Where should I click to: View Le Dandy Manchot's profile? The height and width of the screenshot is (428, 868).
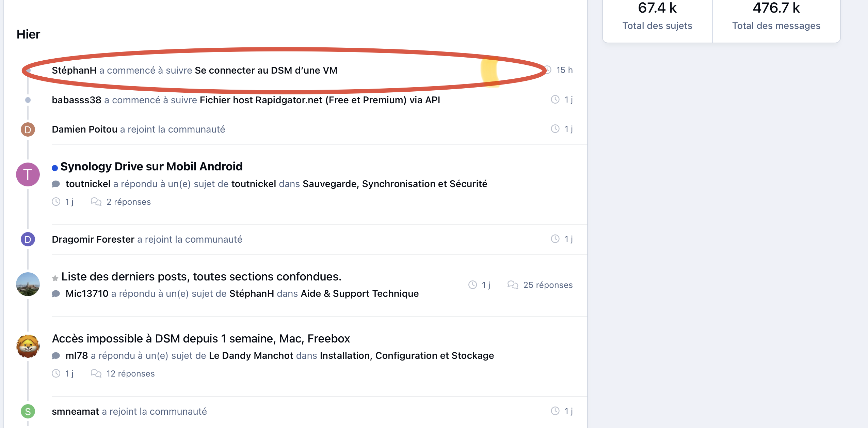point(251,355)
